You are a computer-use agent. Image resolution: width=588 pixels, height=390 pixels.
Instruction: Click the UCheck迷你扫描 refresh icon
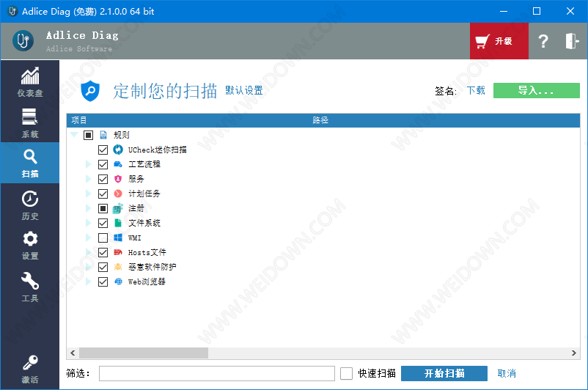118,150
